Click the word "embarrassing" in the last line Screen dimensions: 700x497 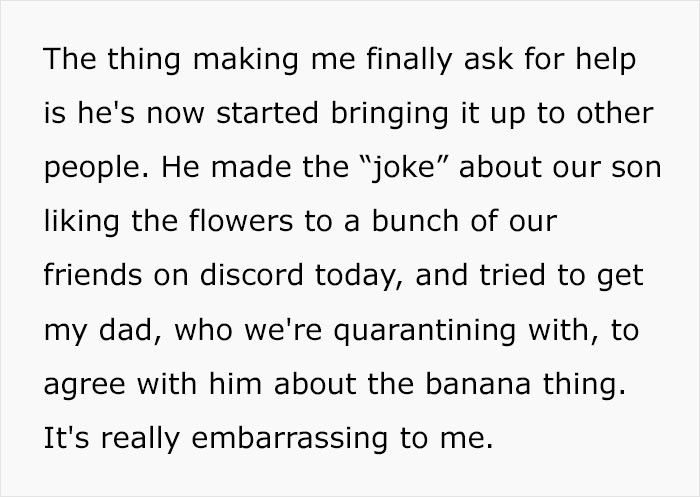coord(289,439)
